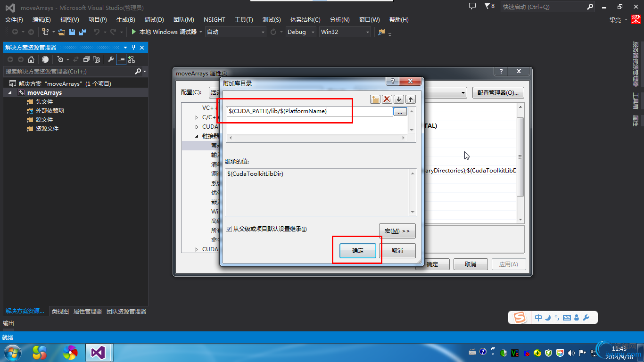644x362 pixels.
Task: Open properties via the wrench icon
Action: tap(111, 59)
